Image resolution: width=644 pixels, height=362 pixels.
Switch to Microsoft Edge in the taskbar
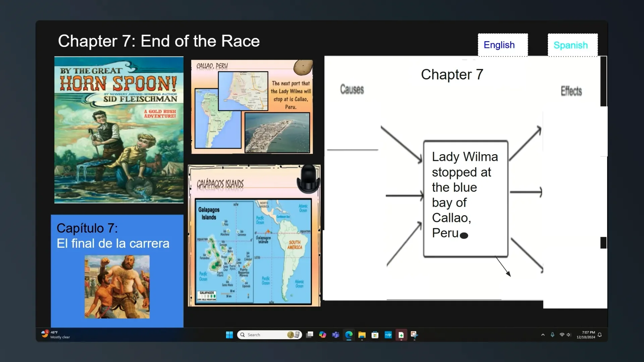[349, 335]
